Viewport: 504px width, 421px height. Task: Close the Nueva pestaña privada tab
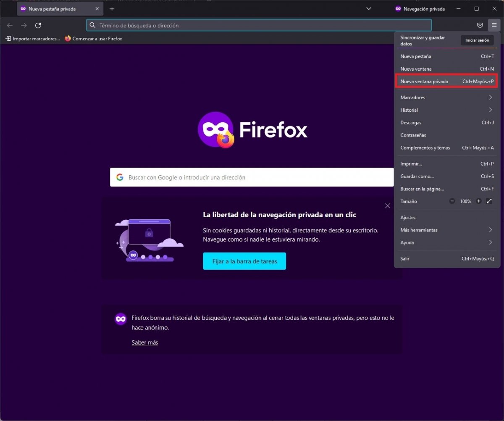click(x=97, y=9)
